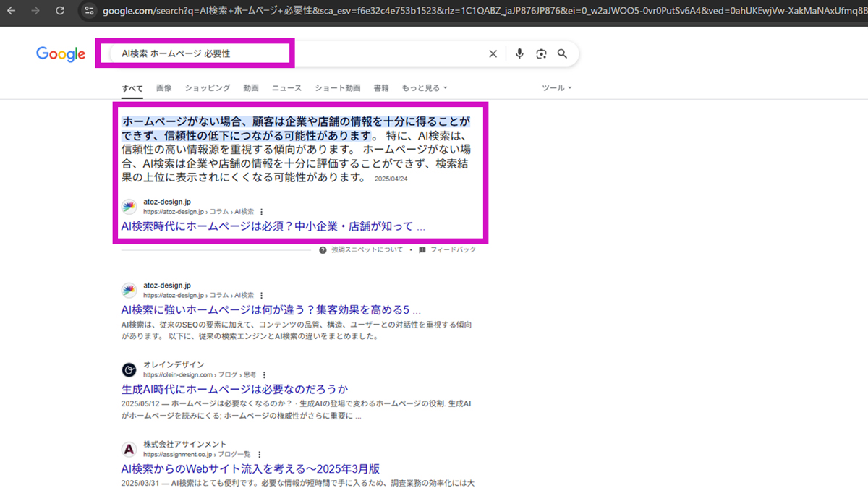Viewport: 868px width, 488px height.
Task: Click the magnifier search icon
Action: click(562, 53)
